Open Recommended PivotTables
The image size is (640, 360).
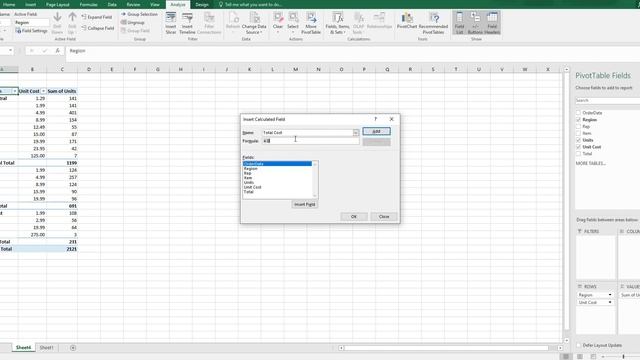433,23
